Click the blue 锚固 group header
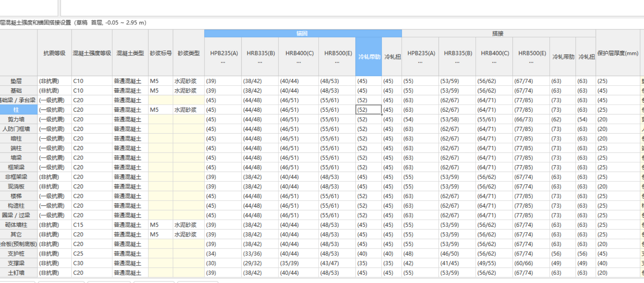644x283 pixels. click(303, 33)
